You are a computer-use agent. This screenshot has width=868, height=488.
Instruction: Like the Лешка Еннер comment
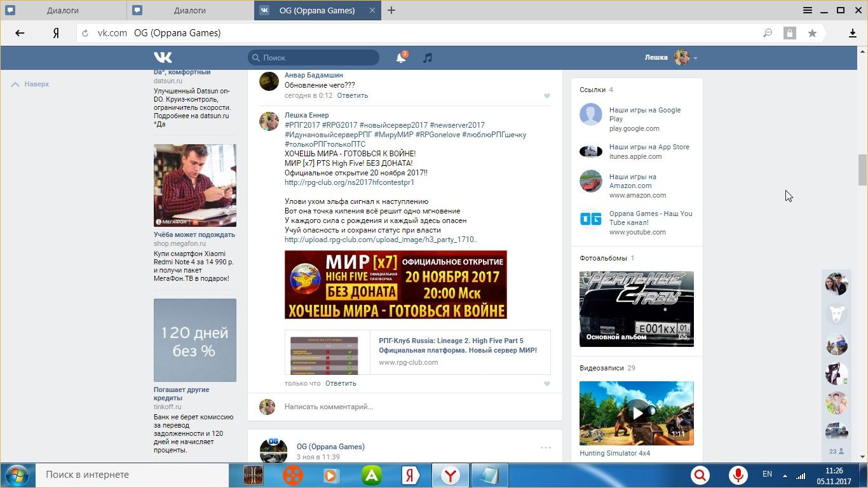point(546,384)
